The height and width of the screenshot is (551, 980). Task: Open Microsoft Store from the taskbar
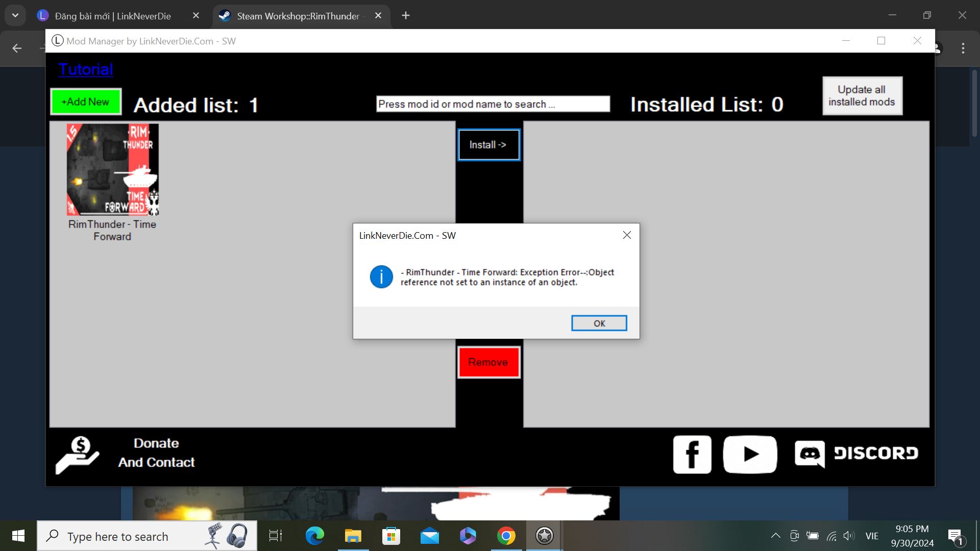391,536
